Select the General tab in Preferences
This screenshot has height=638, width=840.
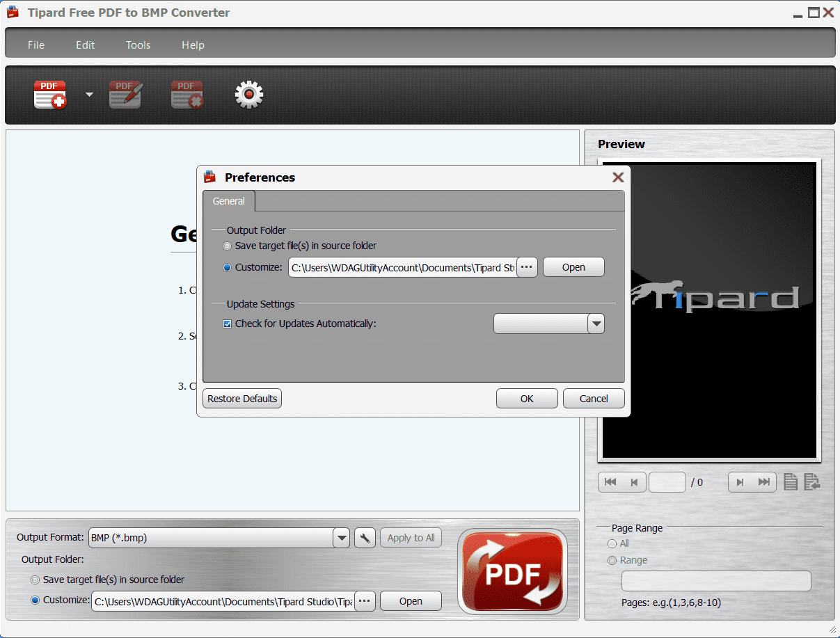(229, 201)
